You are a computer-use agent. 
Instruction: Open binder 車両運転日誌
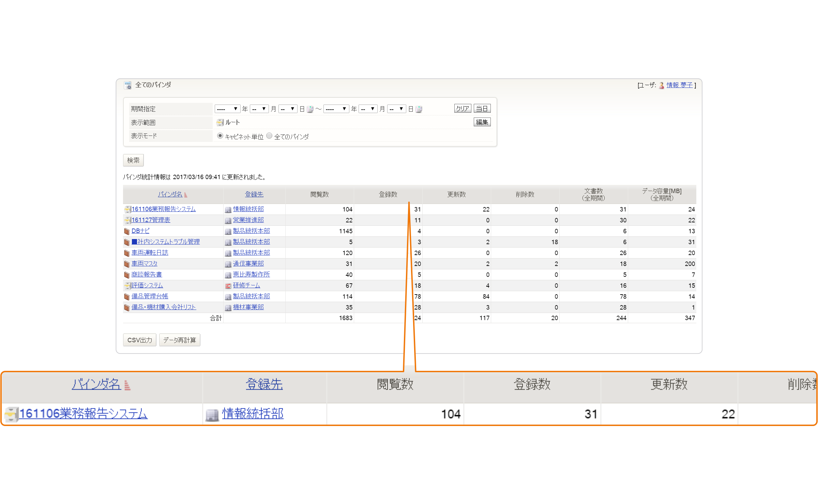(150, 253)
